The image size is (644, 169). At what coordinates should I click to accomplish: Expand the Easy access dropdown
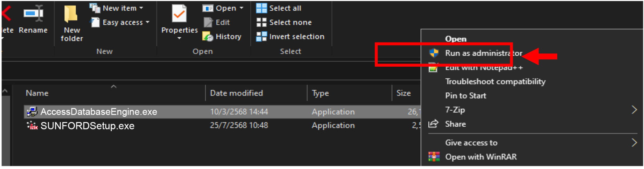(x=148, y=22)
